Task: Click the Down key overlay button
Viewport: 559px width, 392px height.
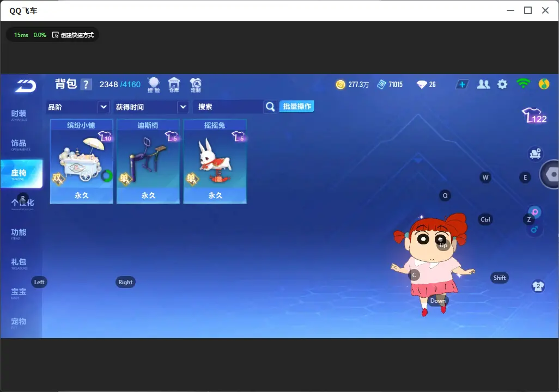Action: coord(438,301)
